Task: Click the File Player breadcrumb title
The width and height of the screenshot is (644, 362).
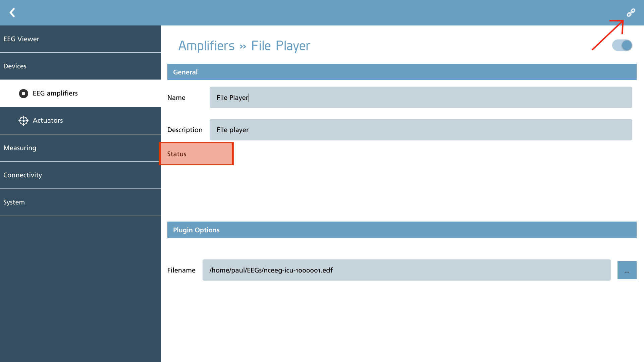Action: pos(281,46)
